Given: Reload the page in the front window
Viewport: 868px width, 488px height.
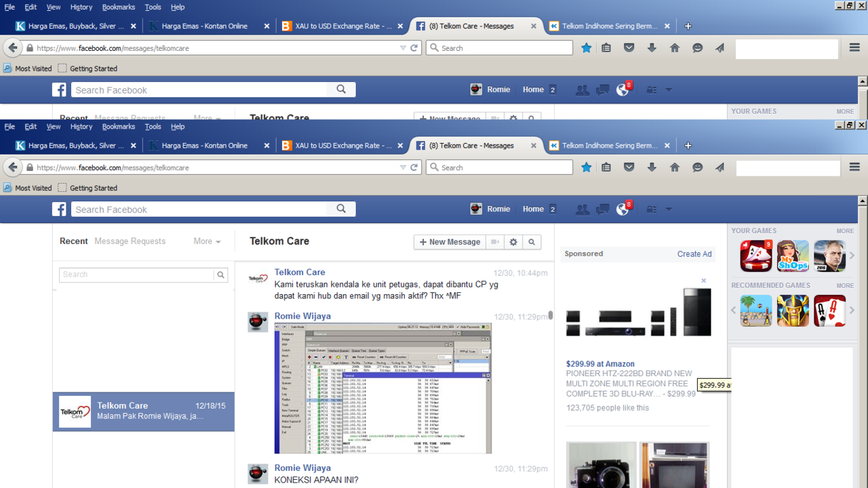Looking at the screenshot, I should coord(414,167).
